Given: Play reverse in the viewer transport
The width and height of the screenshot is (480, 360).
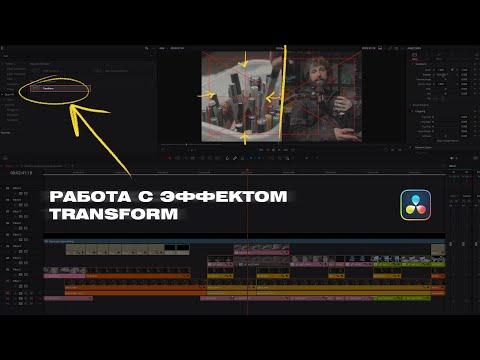Looking at the screenshot, I should coord(267,150).
